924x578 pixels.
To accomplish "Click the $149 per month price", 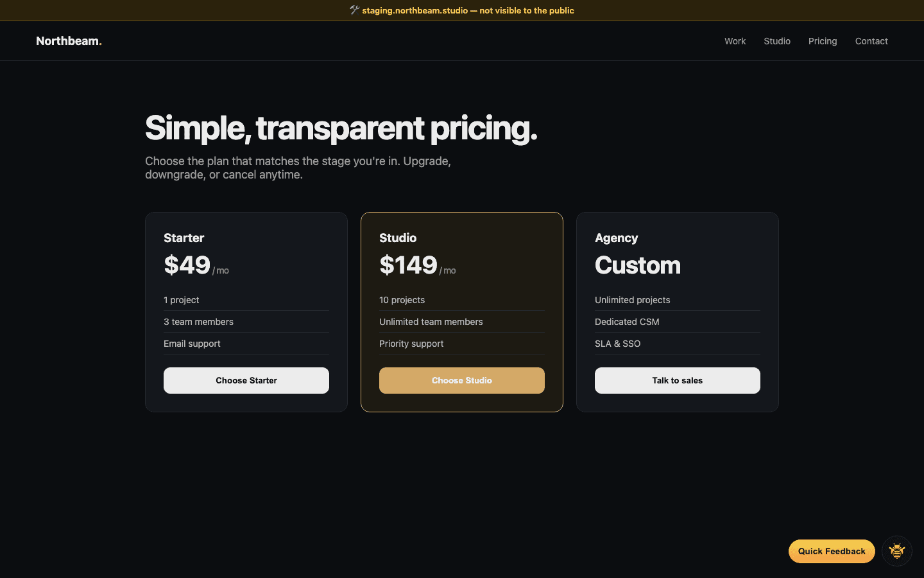I will (408, 265).
